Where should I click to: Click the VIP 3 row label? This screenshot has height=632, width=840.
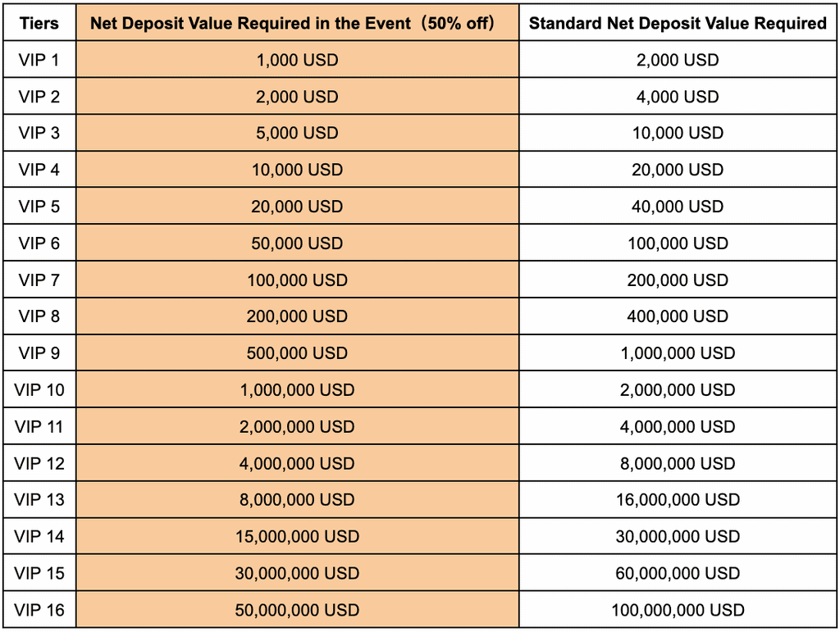pyautogui.click(x=39, y=133)
